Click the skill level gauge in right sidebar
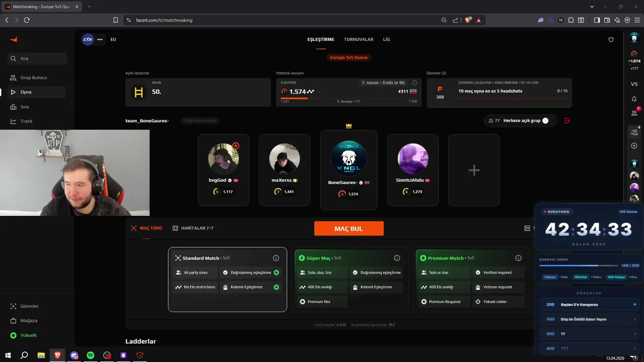 [x=634, y=54]
